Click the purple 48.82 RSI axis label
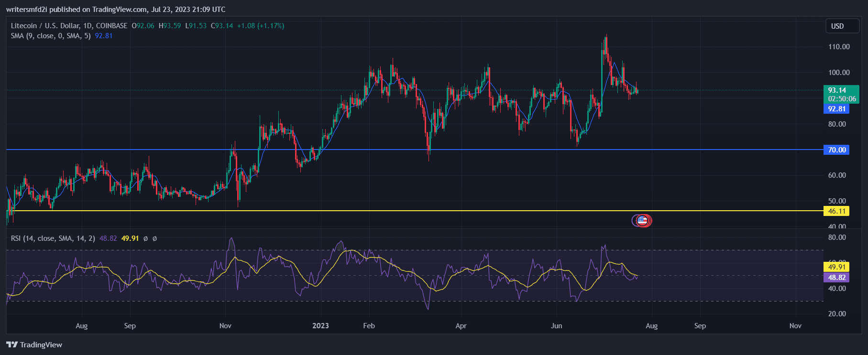868x355 pixels. 836,277
